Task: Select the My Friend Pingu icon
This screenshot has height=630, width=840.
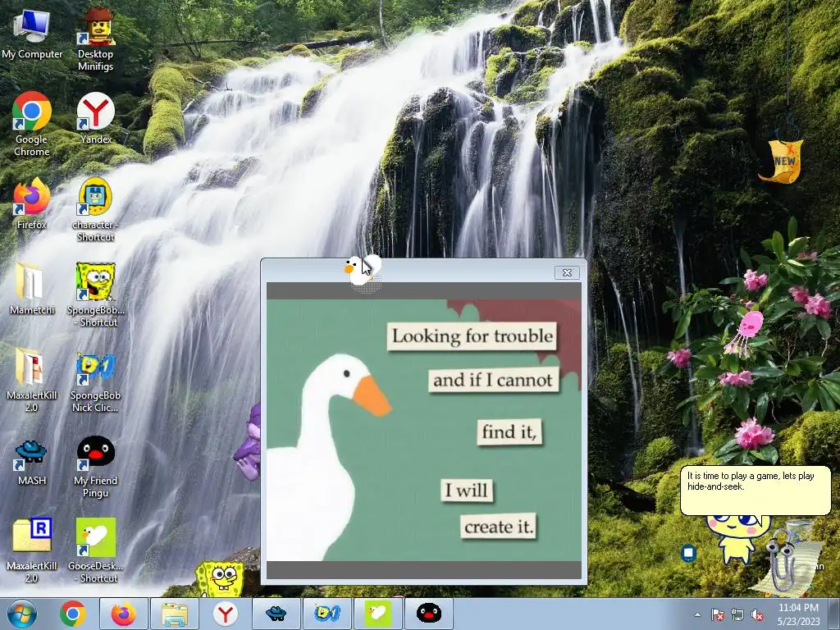Action: pyautogui.click(x=95, y=466)
